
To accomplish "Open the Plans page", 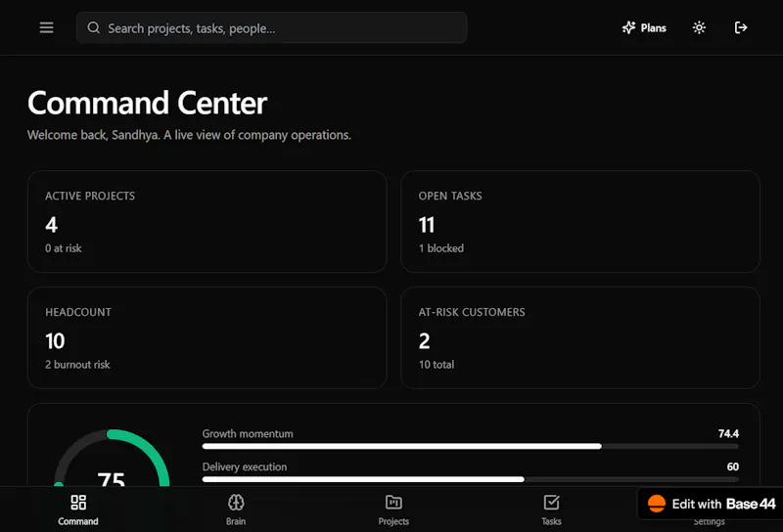I will click(x=644, y=28).
